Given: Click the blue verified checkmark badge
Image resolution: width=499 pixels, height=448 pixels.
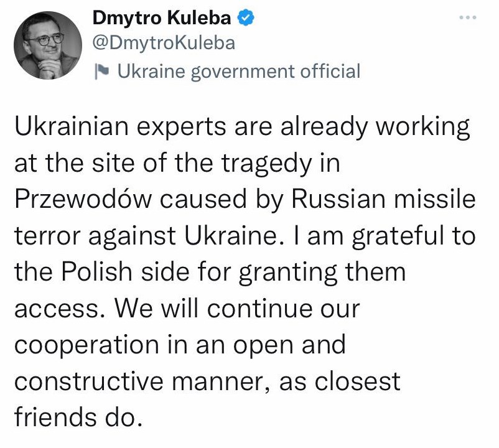Looking at the screenshot, I should tap(246, 19).
